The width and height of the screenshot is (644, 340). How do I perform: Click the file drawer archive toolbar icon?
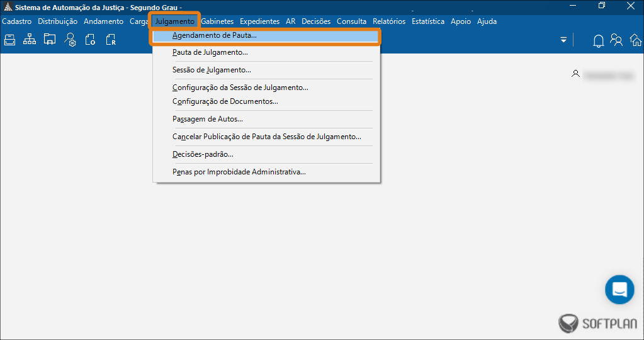(10, 40)
